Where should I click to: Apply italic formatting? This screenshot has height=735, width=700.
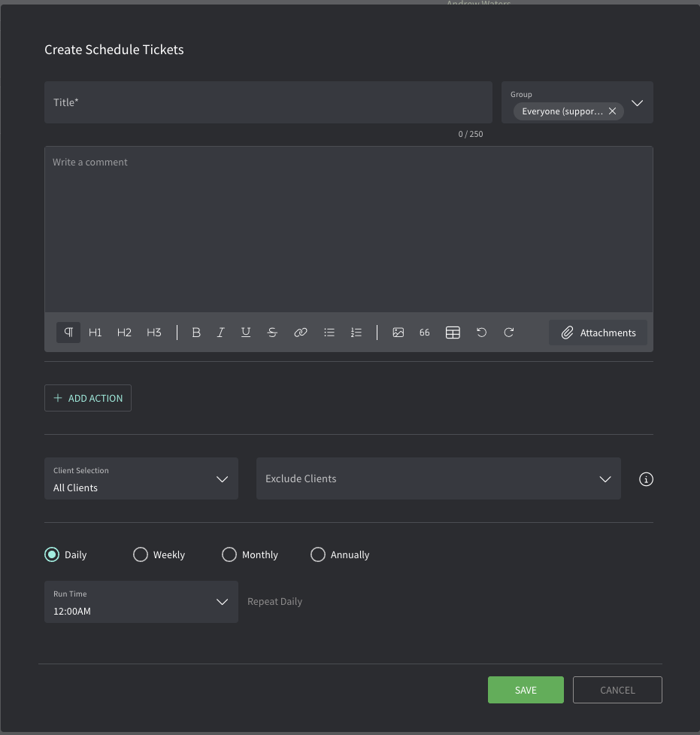(x=220, y=333)
